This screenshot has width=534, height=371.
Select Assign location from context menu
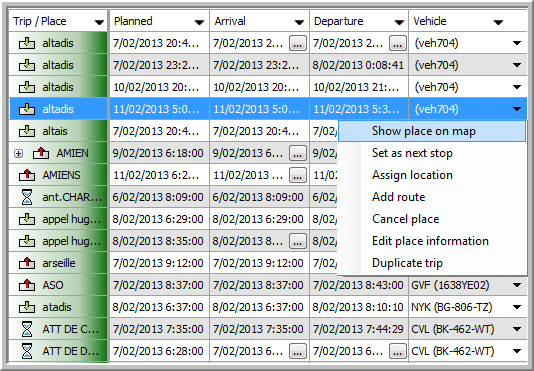[432, 175]
